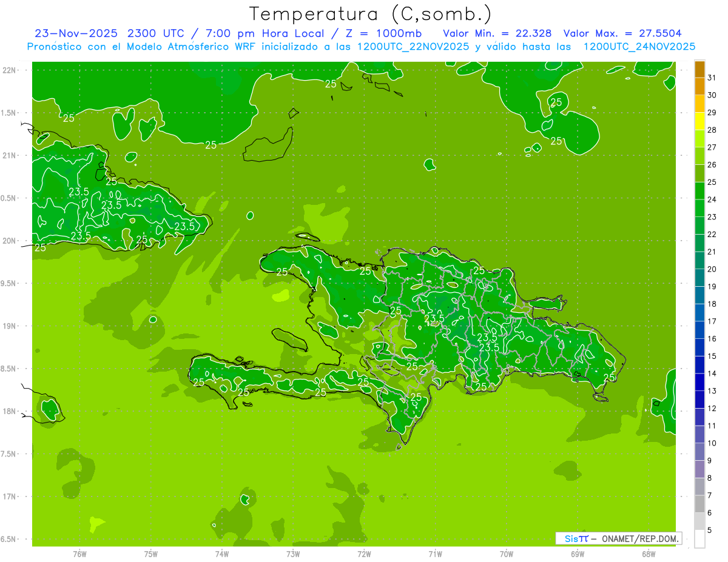Screen dimensions: 728x562
Task: Click the color scale label '10'
Action: (x=712, y=443)
